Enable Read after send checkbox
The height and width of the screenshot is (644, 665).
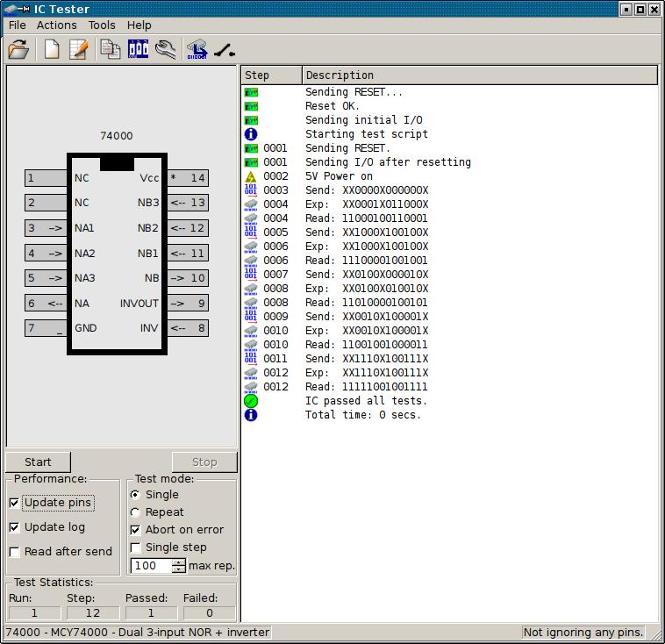click(15, 552)
